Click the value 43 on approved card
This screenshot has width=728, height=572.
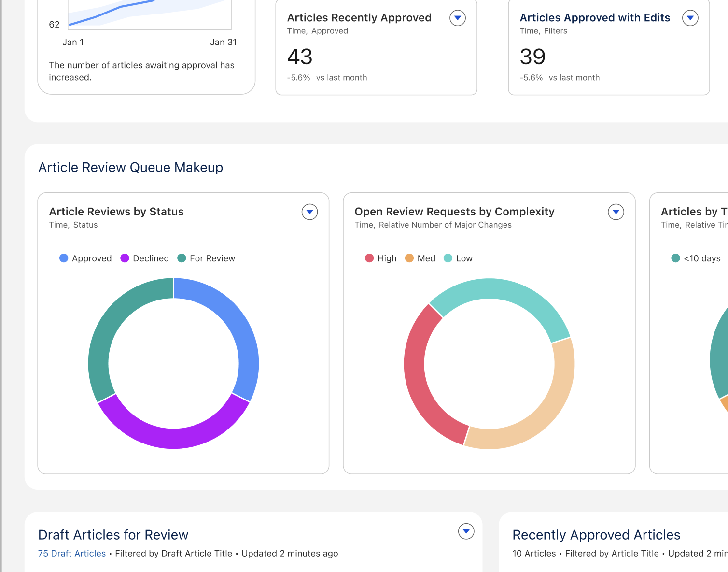click(x=300, y=57)
